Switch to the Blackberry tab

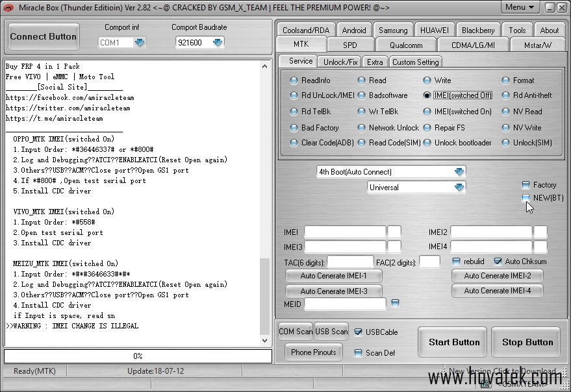(478, 31)
